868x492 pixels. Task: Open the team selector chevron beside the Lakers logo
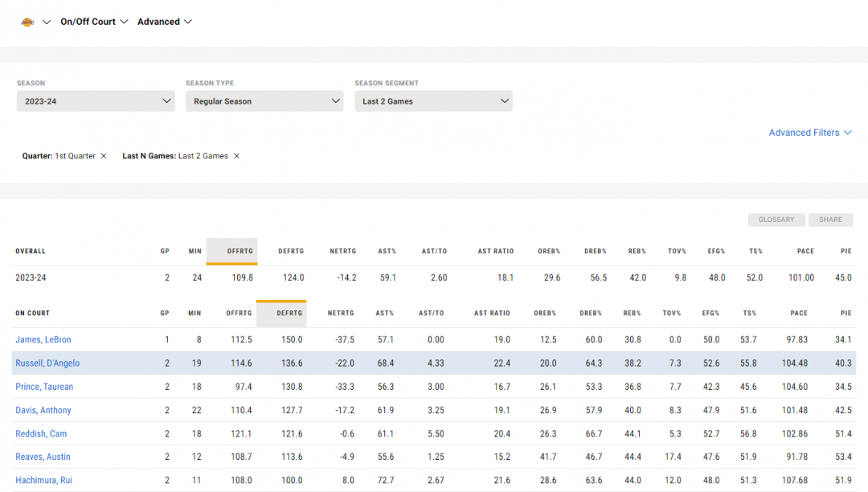click(47, 23)
